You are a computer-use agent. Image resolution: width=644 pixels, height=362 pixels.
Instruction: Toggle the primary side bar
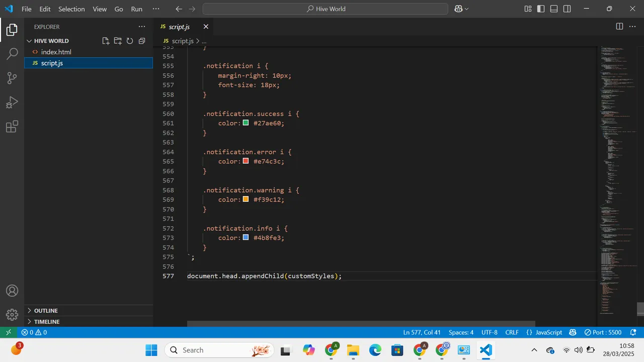point(541,9)
